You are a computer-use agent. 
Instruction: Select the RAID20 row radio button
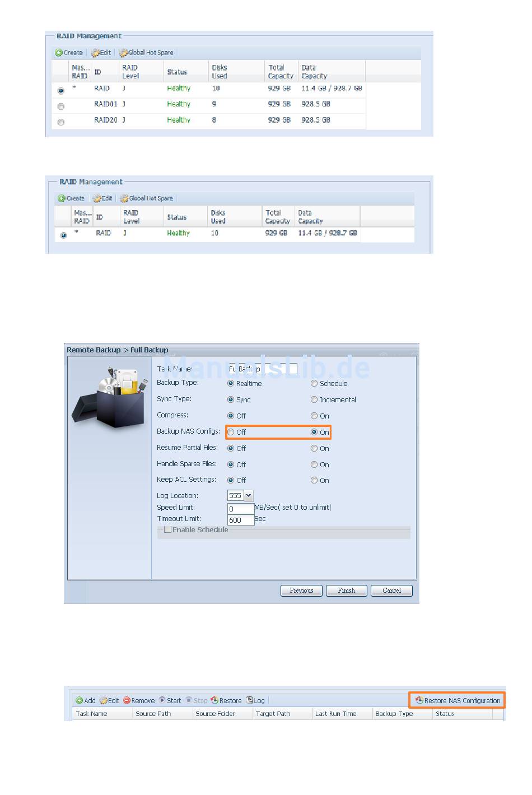(61, 122)
